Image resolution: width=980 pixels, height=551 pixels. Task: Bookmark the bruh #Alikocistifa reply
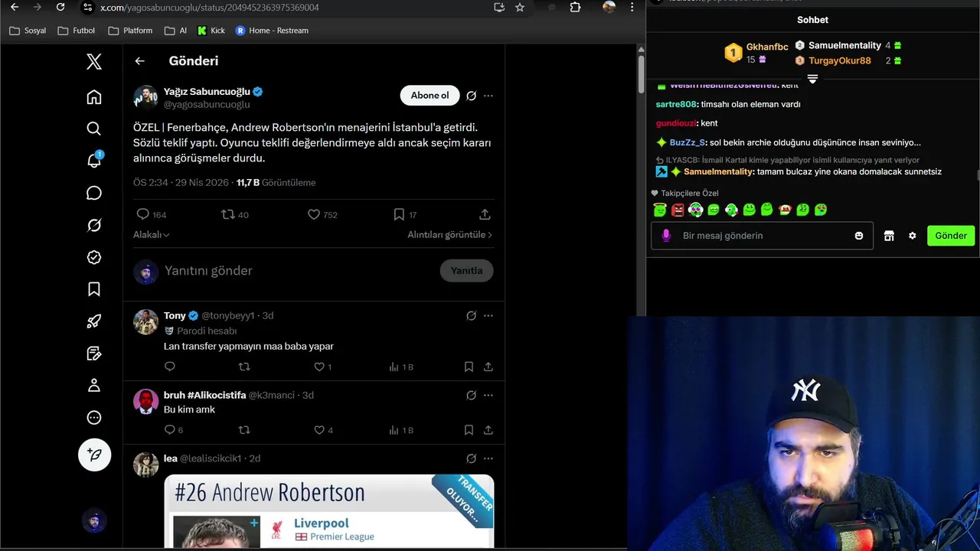[x=469, y=430]
